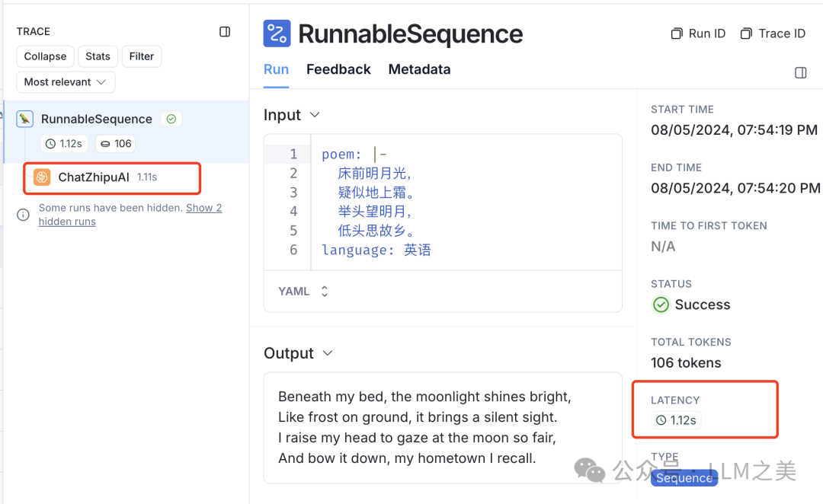Click the RunnableSequence chain icon in header

[x=277, y=33]
